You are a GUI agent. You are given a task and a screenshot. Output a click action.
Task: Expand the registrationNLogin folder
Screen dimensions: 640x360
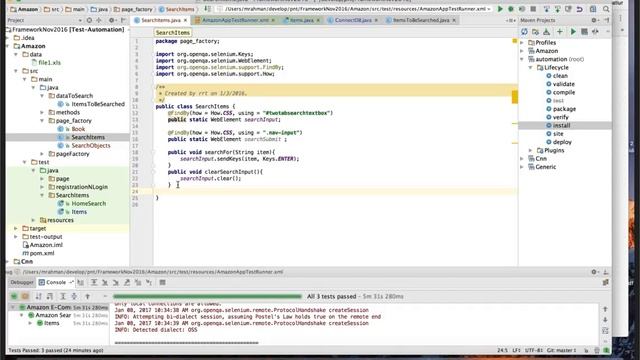(42, 187)
